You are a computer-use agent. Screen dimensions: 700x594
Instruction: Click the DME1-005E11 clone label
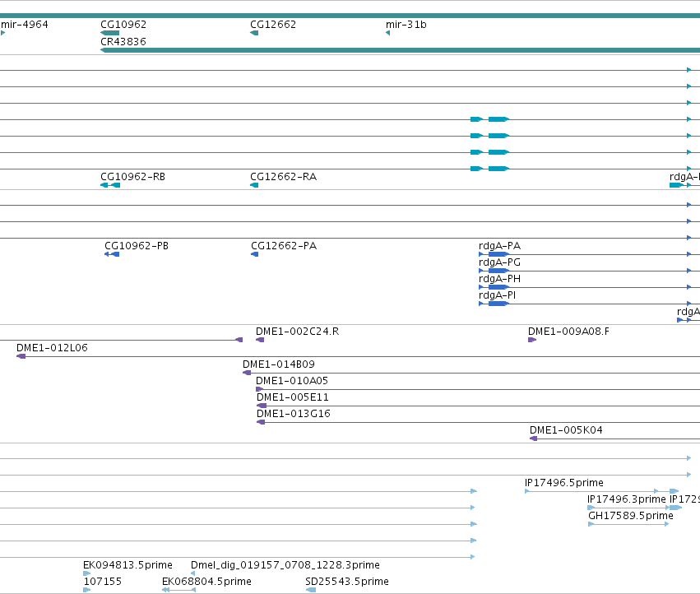(x=292, y=397)
